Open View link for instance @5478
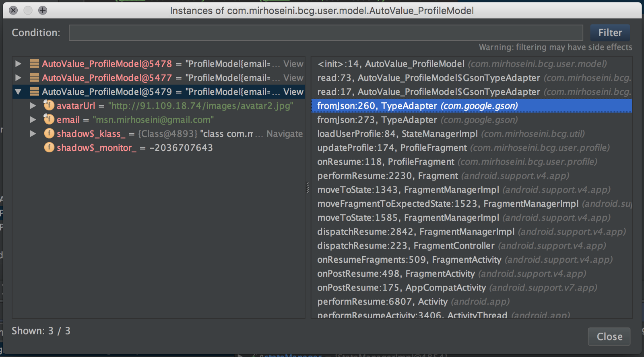 pos(293,64)
